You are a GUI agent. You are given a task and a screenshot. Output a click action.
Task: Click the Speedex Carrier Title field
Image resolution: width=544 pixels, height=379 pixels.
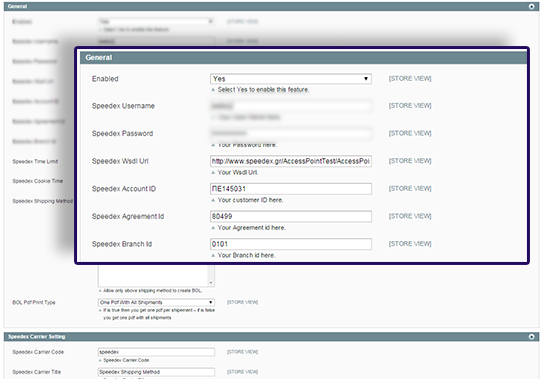pyautogui.click(x=156, y=372)
